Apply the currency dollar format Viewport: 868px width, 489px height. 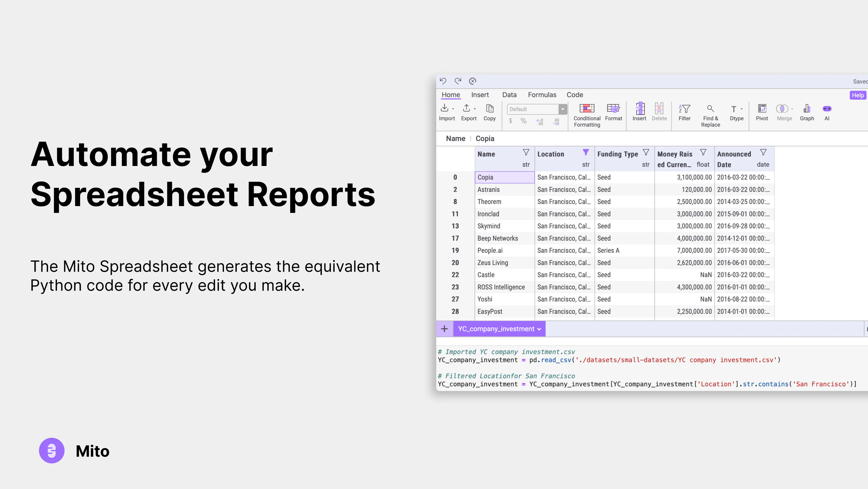click(x=511, y=121)
